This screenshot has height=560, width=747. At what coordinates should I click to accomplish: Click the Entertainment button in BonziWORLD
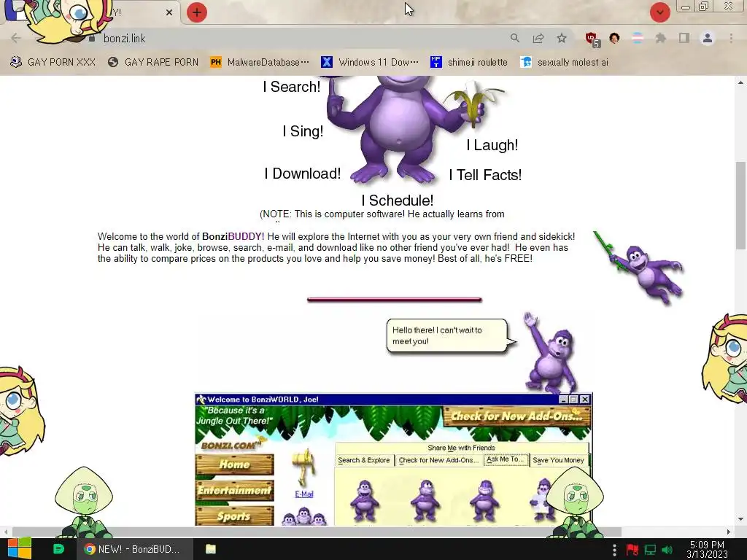235,491
